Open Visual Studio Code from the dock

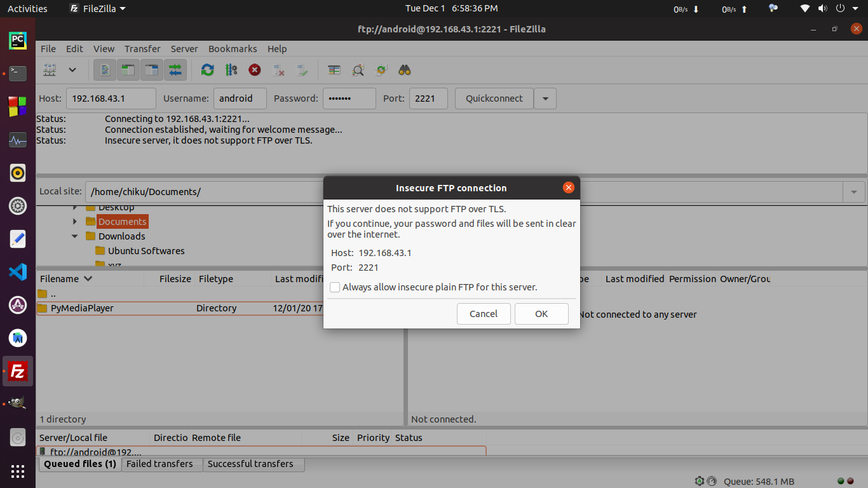(18, 272)
